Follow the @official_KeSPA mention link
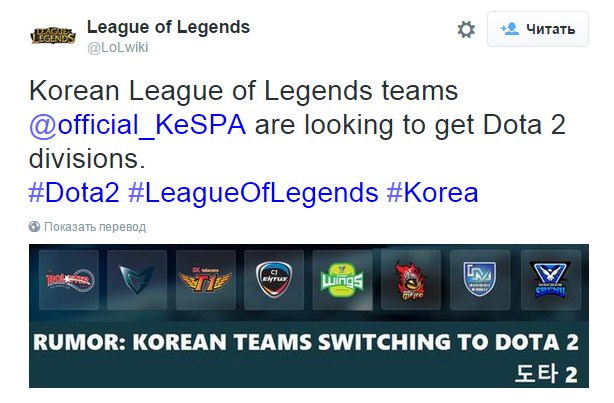 click(137, 125)
